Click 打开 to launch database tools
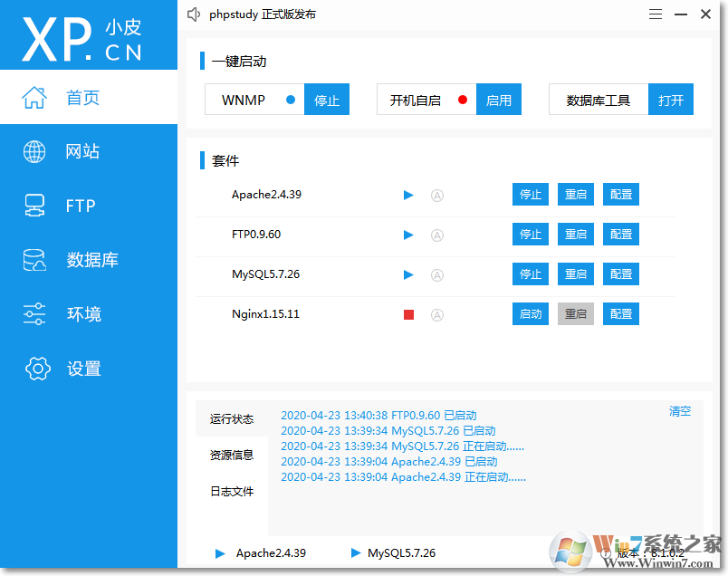This screenshot has width=728, height=576. (670, 100)
